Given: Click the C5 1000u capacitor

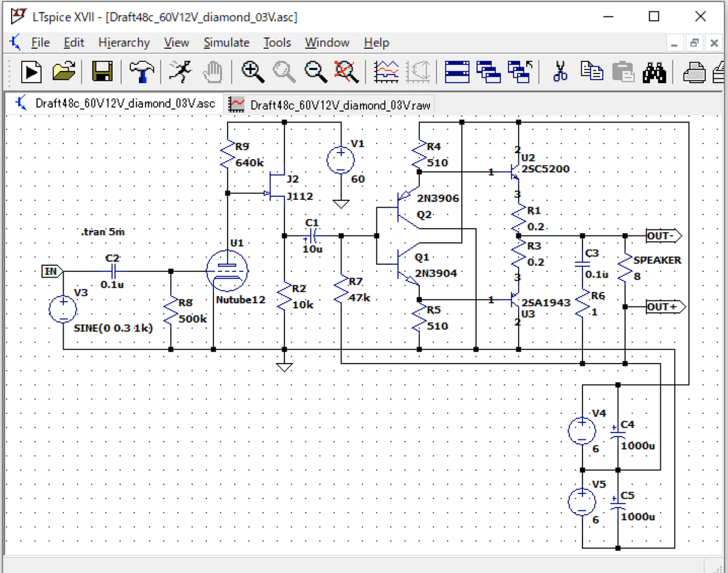Looking at the screenshot, I should point(618,503).
